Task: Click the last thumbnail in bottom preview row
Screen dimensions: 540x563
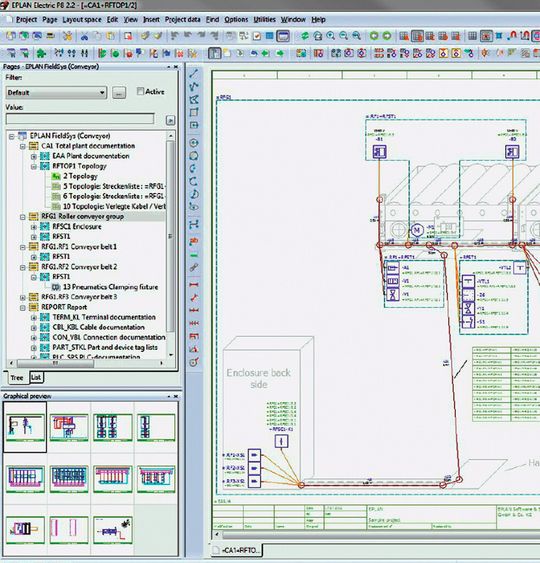Action: pyautogui.click(x=113, y=530)
